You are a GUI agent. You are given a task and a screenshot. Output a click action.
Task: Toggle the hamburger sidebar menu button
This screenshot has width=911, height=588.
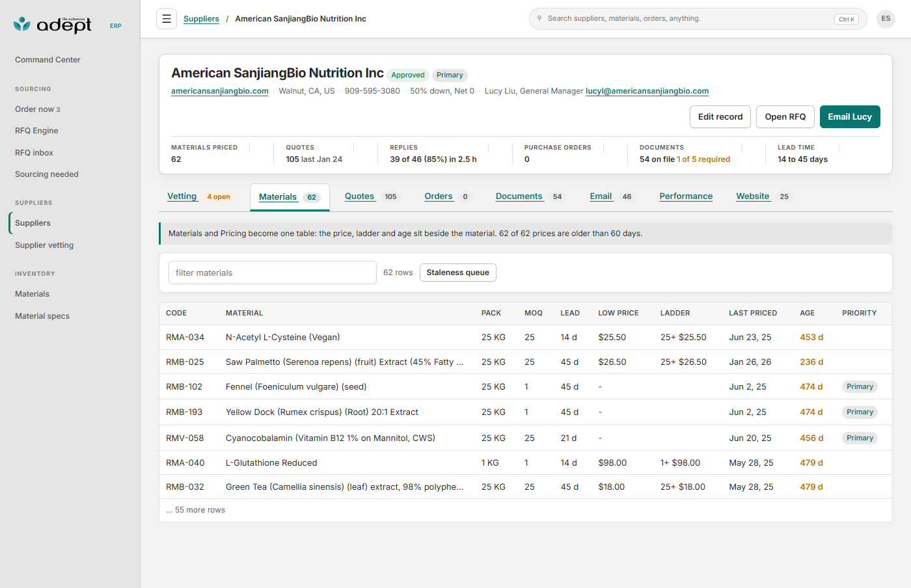tap(167, 19)
